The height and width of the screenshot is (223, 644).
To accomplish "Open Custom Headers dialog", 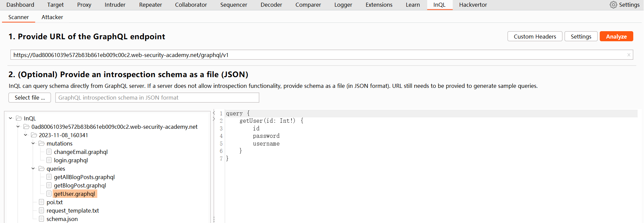I will (535, 37).
